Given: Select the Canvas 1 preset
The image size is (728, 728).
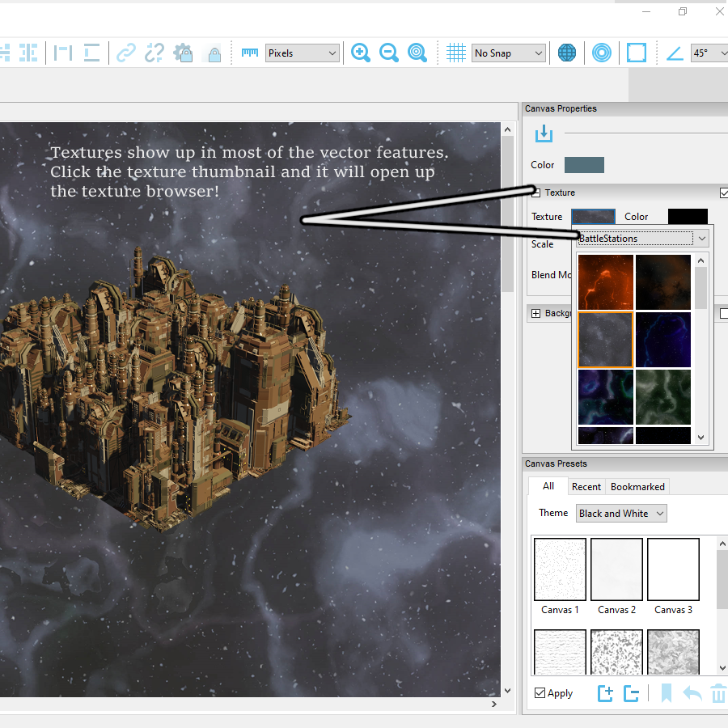Looking at the screenshot, I should (x=560, y=577).
